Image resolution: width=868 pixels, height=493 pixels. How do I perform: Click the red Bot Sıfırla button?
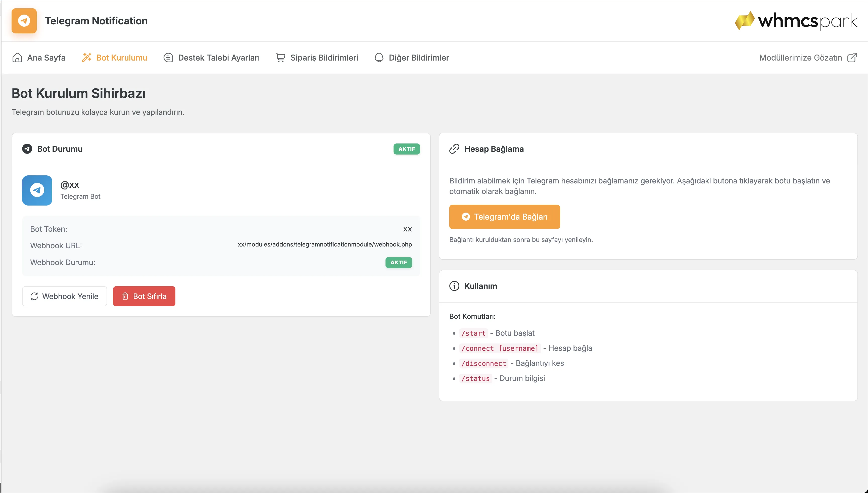tap(144, 296)
